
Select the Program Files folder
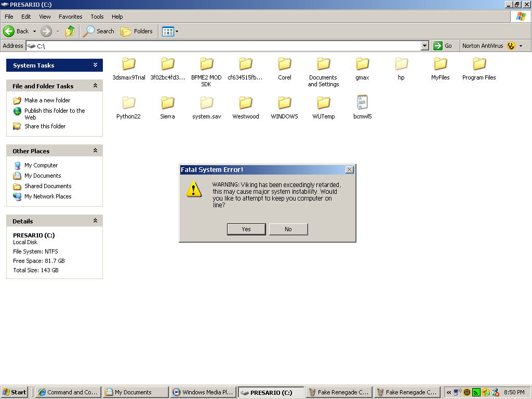[x=479, y=64]
